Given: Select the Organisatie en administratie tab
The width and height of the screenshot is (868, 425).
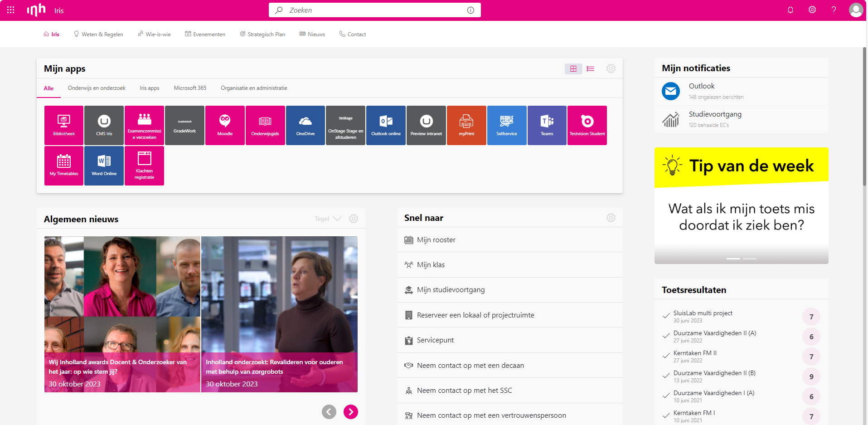Looking at the screenshot, I should (x=254, y=88).
